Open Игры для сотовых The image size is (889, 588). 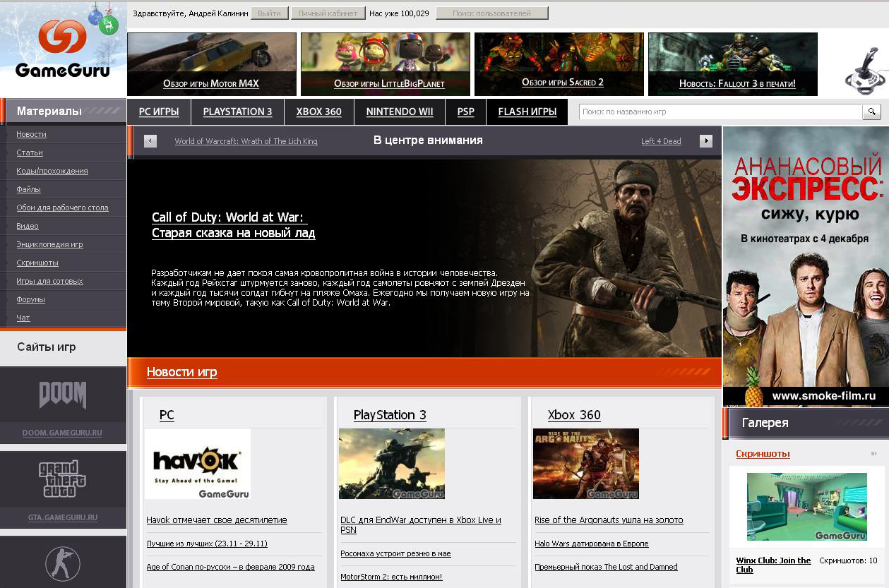(49, 281)
